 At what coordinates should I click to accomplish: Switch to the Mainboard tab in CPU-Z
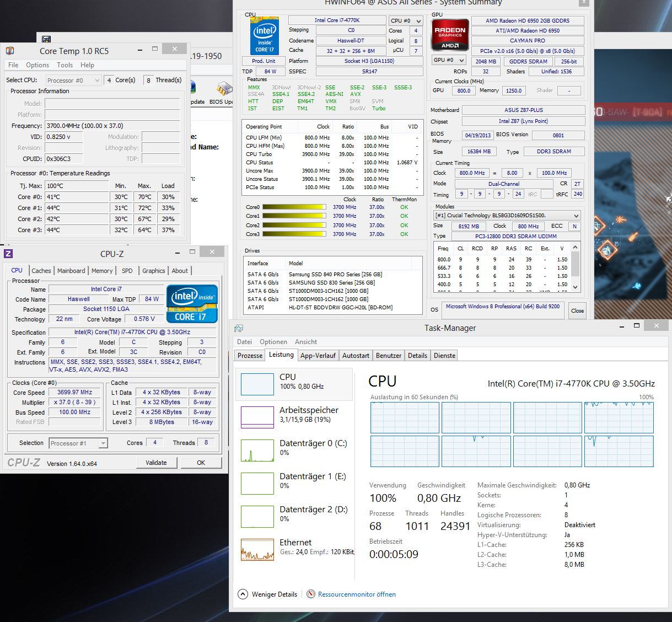(x=71, y=271)
